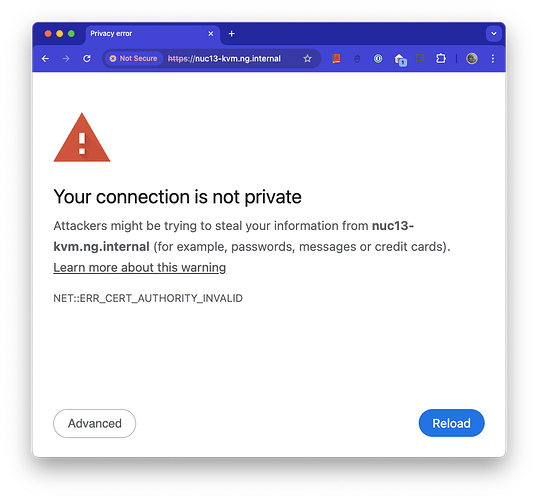Open Learn more about this warning link
Screen dimensions: 538x500
[140, 267]
